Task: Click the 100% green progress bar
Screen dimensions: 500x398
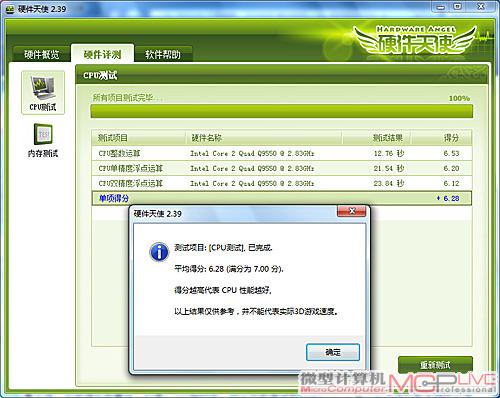Action: click(282, 111)
